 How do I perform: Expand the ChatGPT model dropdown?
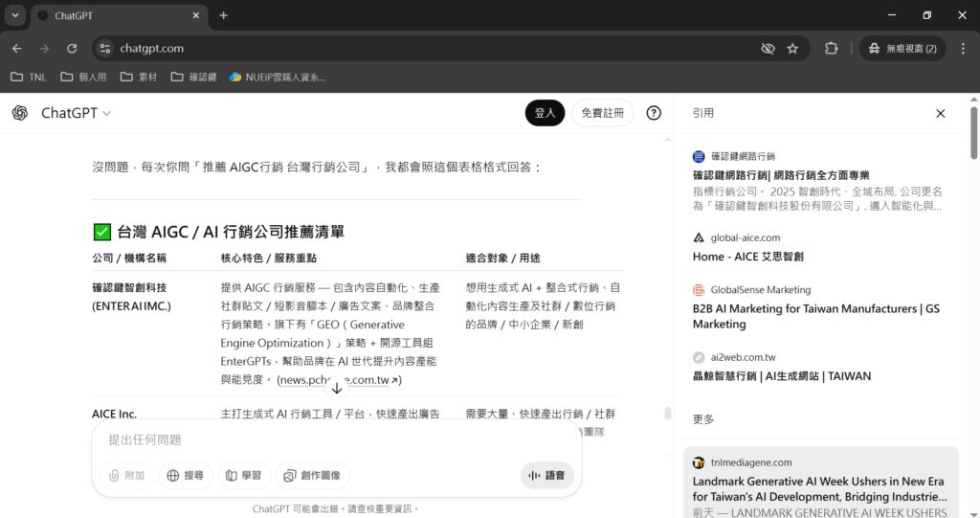76,113
